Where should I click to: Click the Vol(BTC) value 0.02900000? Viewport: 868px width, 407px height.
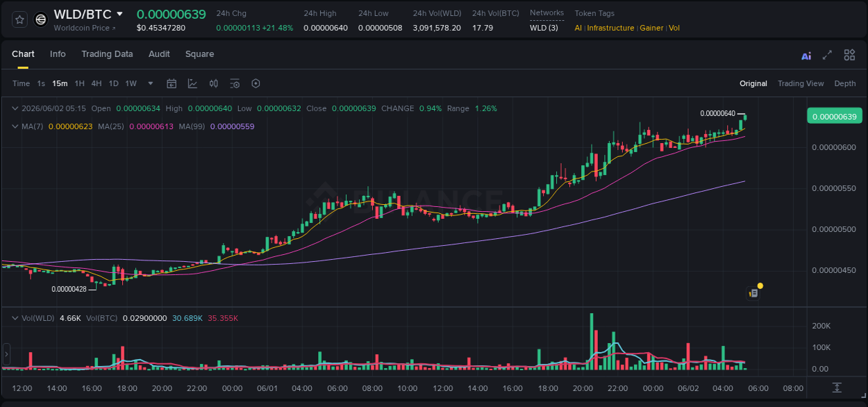tap(144, 318)
